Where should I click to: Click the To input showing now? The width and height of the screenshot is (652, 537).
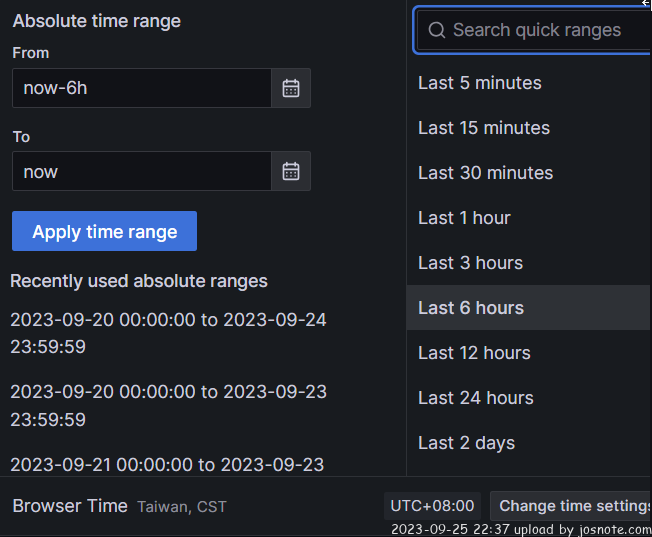141,171
